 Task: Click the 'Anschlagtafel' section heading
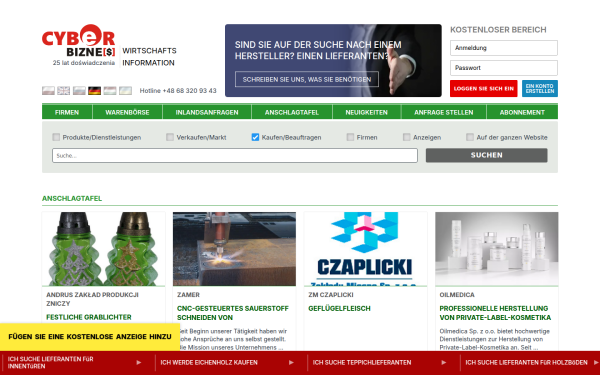pos(72,198)
